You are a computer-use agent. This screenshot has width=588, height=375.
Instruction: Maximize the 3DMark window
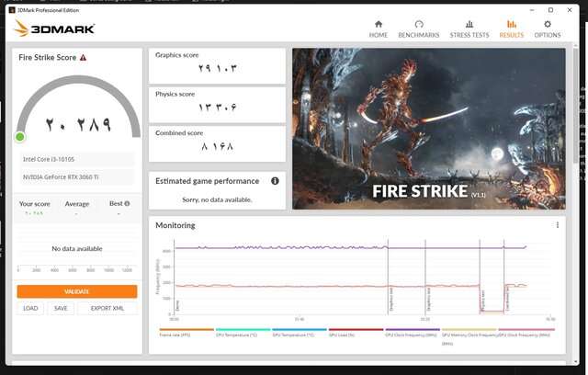coord(550,10)
